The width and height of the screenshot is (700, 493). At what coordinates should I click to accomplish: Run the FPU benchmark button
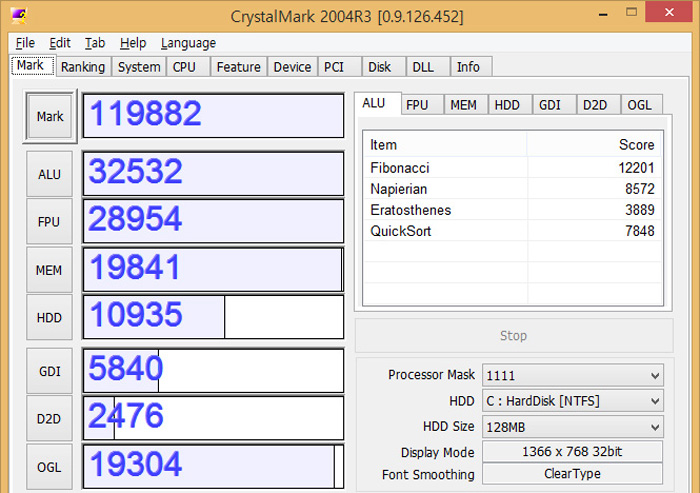tap(49, 222)
